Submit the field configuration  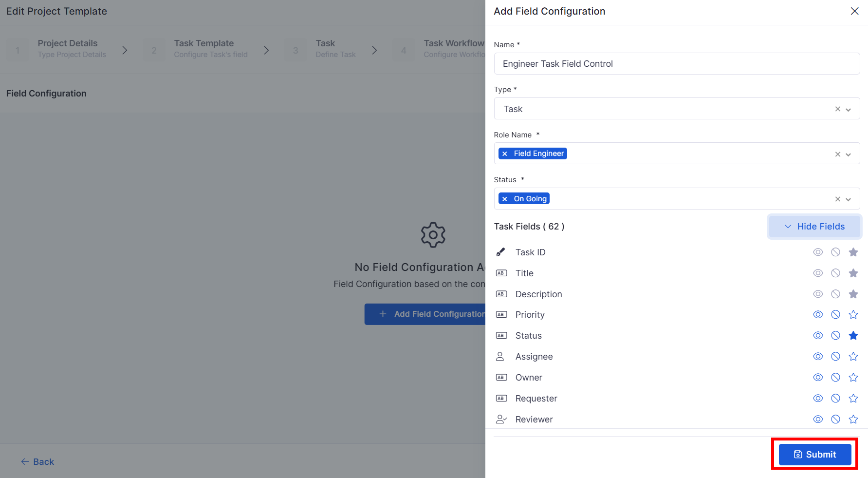[814, 455]
